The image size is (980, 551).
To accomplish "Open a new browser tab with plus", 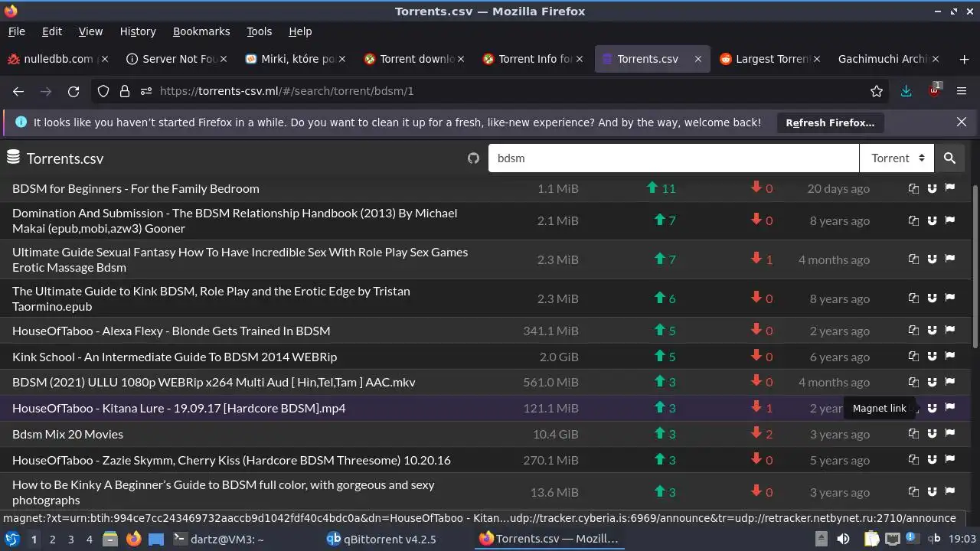I will pyautogui.click(x=964, y=59).
